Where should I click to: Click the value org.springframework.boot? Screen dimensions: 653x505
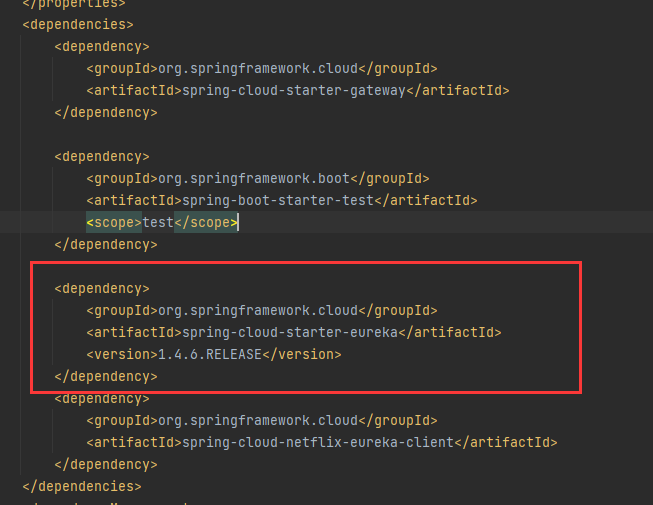pyautogui.click(x=254, y=179)
